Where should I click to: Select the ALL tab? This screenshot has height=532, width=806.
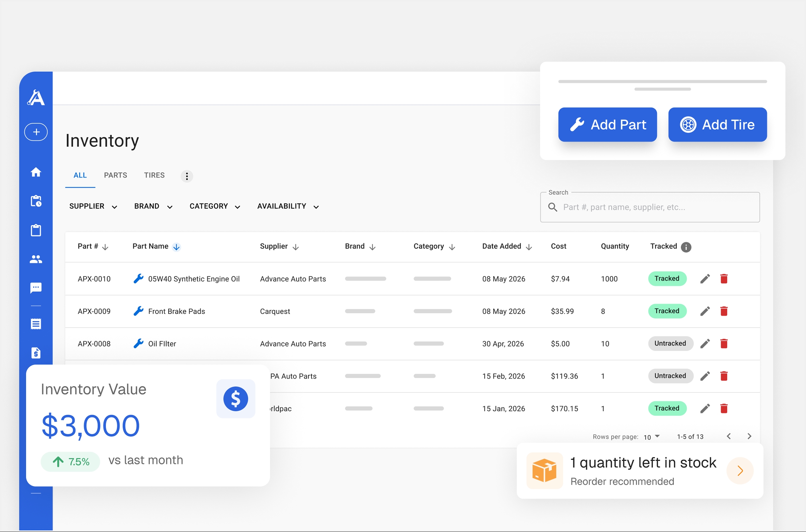click(80, 176)
